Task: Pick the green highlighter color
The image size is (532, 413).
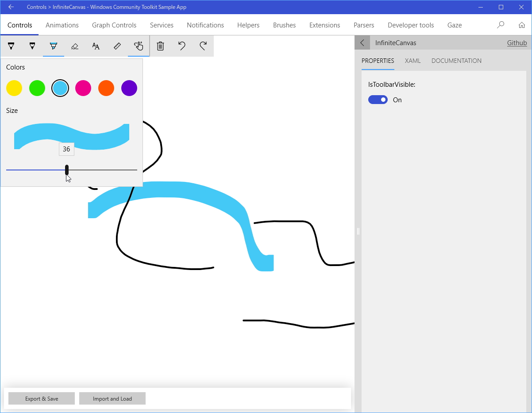Action: pos(37,88)
